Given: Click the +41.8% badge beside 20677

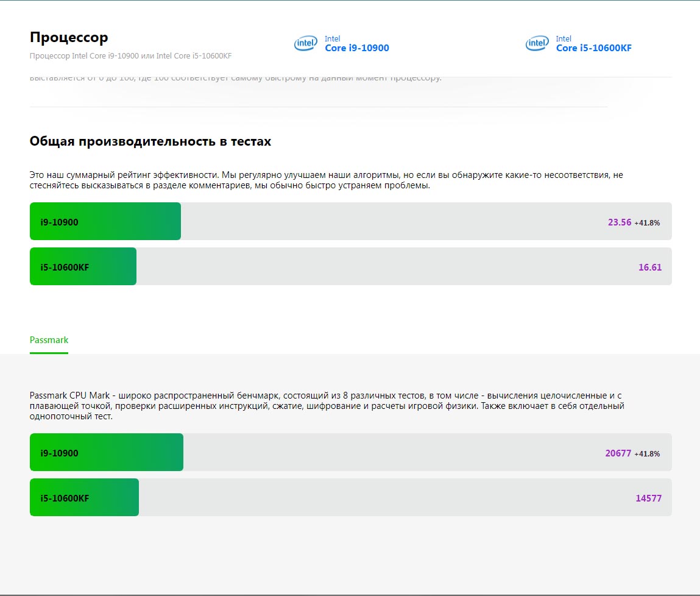Looking at the screenshot, I should (x=647, y=454).
